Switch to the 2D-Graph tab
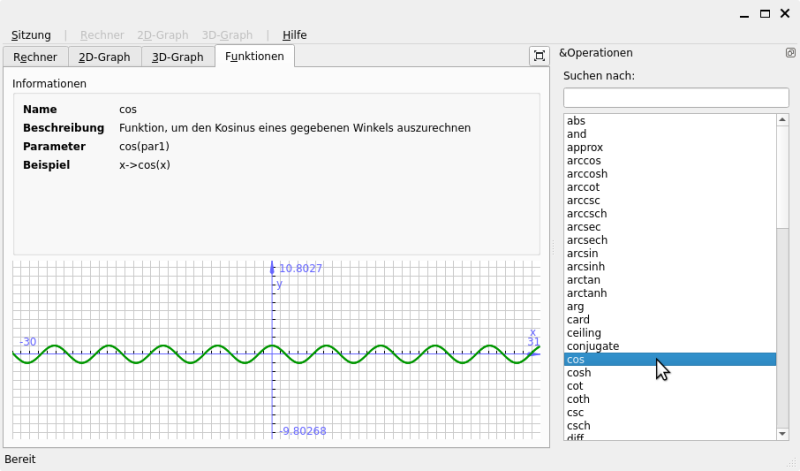This screenshot has width=800, height=471. (x=105, y=57)
